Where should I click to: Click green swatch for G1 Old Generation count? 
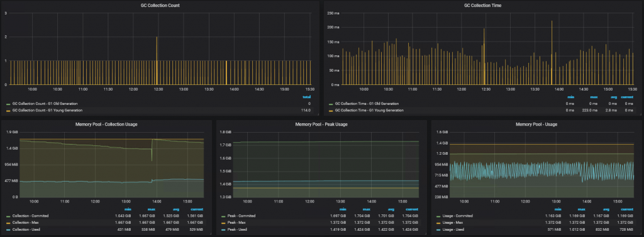pos(9,104)
